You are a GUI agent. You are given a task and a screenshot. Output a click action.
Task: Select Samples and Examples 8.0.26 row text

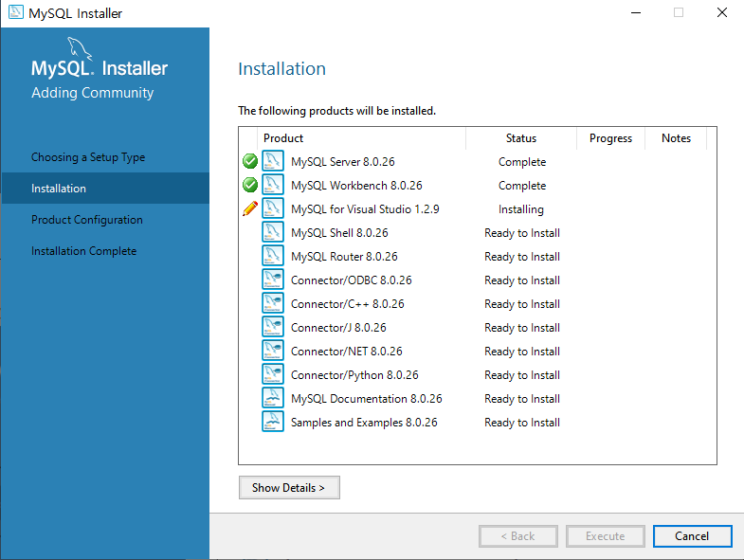click(x=364, y=423)
